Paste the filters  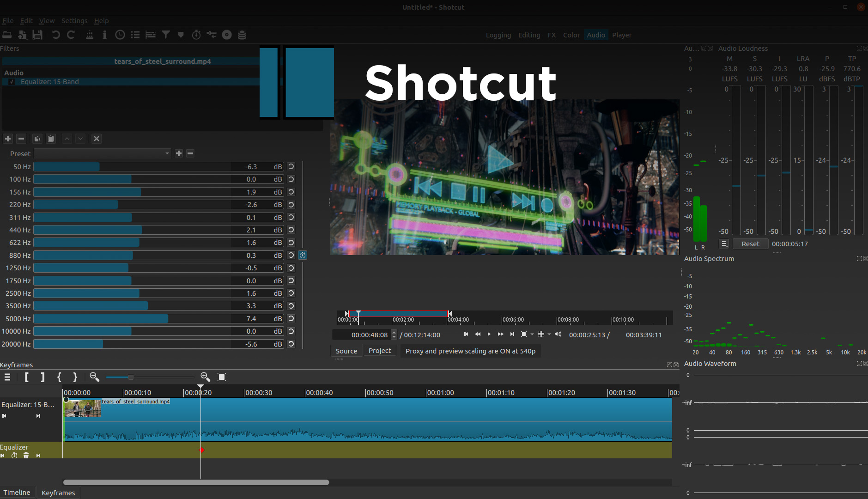(51, 139)
